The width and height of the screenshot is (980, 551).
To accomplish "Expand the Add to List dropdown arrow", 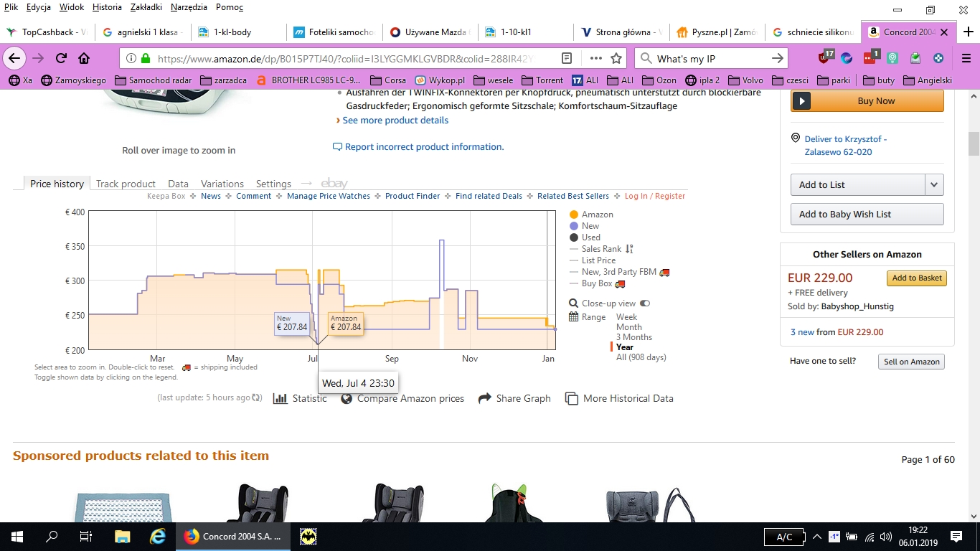I will 934,184.
